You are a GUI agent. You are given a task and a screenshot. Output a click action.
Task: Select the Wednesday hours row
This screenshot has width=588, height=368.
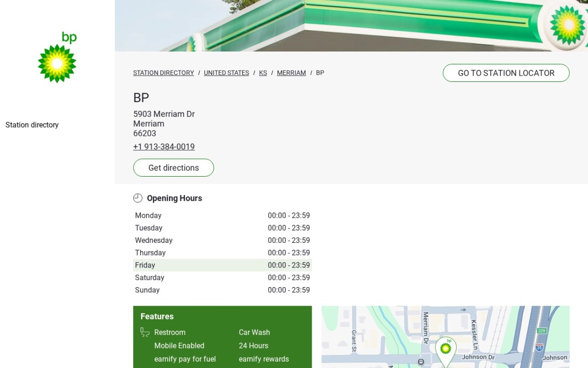tap(222, 240)
